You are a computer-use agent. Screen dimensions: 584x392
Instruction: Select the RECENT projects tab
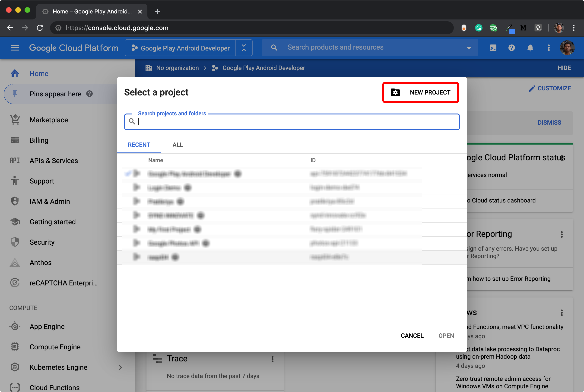(x=139, y=145)
